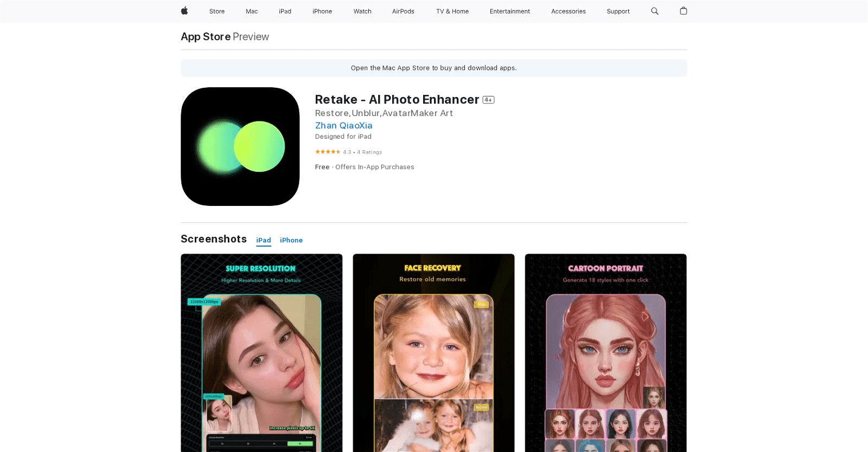Click the 4+ age rating badge
Screen dimensions: 868x452
click(x=488, y=100)
